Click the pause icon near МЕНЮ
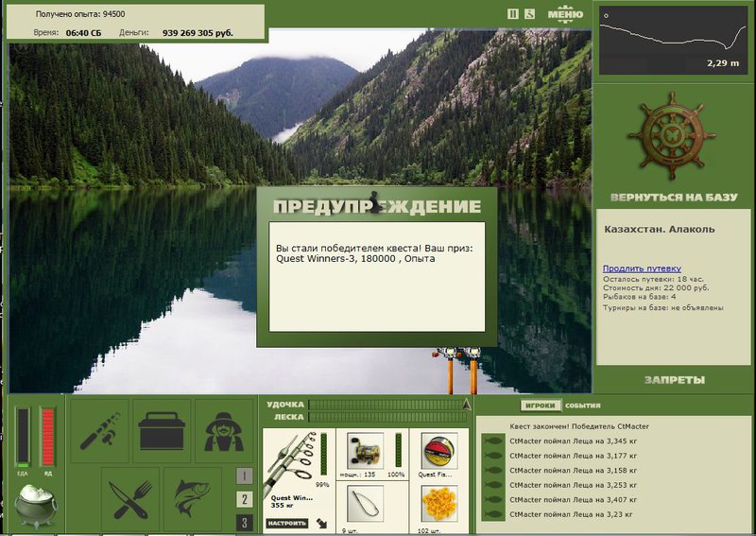 click(x=512, y=14)
